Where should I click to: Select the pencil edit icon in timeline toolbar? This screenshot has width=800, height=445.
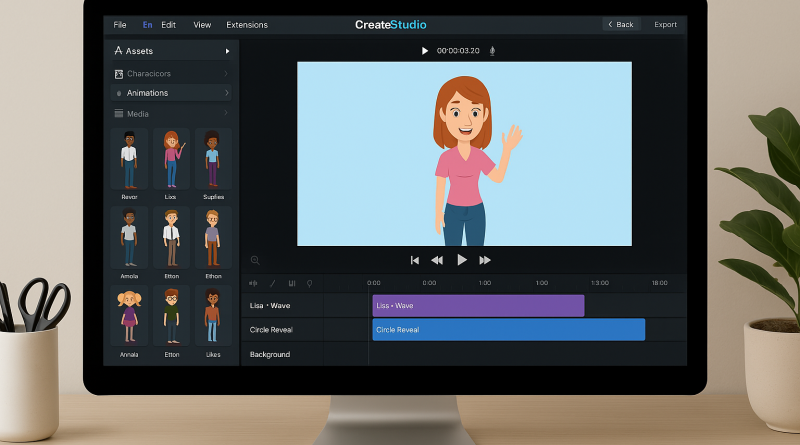pyautogui.click(x=272, y=283)
